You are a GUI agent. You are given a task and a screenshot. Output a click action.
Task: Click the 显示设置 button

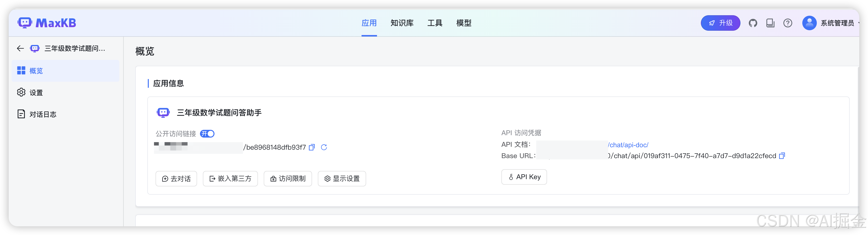coord(342,179)
